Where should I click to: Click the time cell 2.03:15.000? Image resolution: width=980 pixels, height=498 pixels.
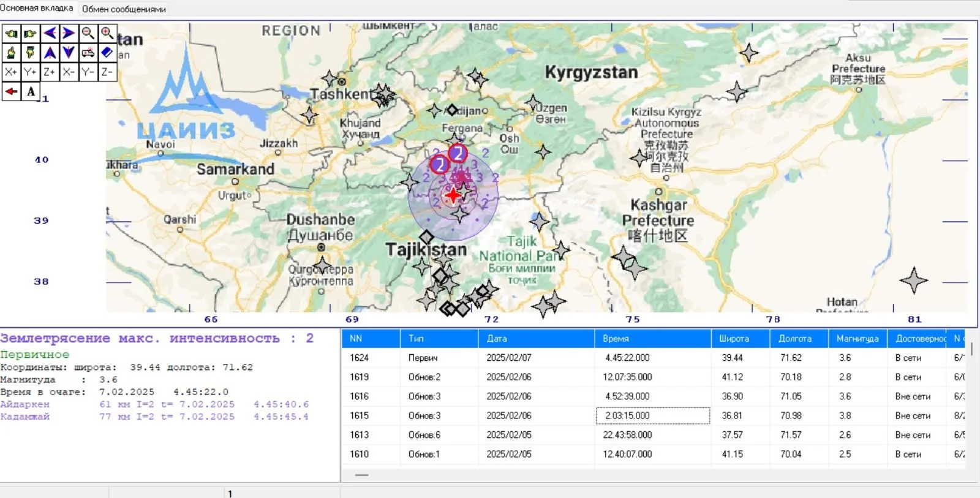tap(652, 415)
